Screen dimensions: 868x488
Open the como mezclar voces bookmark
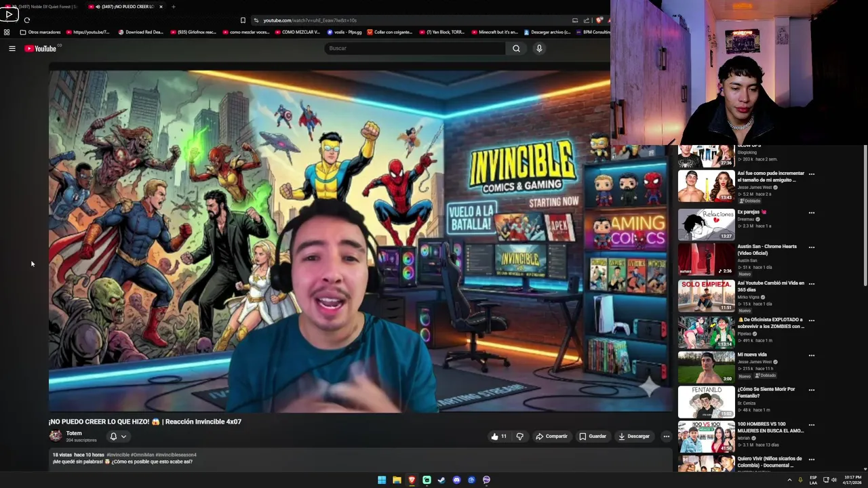tap(246, 32)
